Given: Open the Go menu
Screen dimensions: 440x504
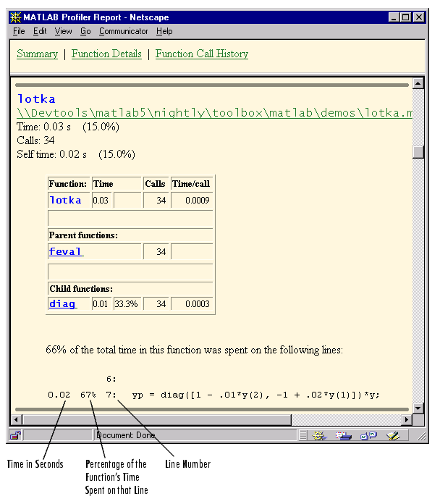Looking at the screenshot, I should [85, 31].
